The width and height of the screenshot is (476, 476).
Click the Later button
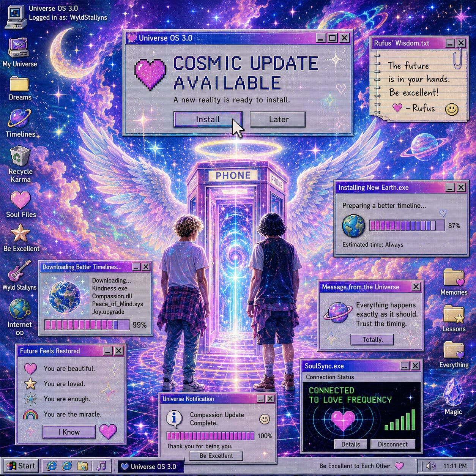[x=278, y=120]
